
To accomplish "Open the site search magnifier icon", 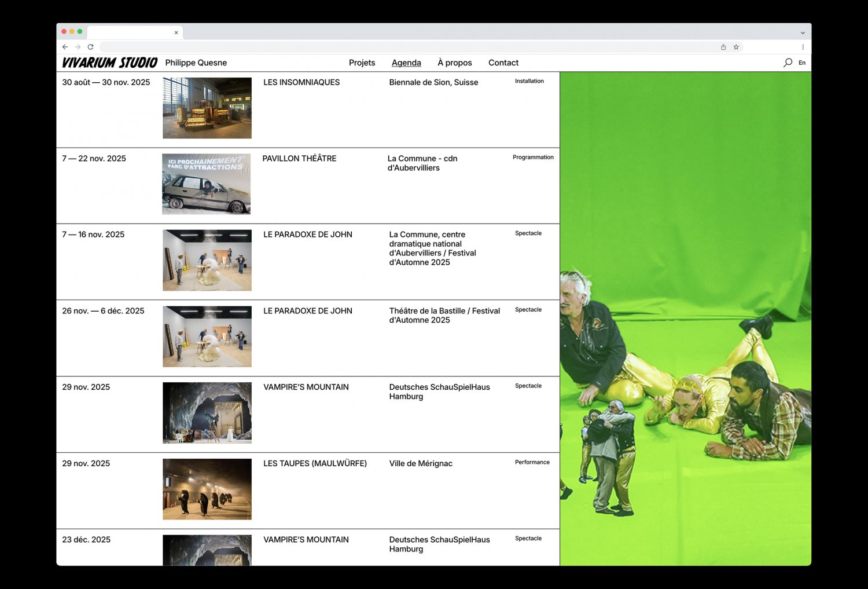I will [788, 63].
